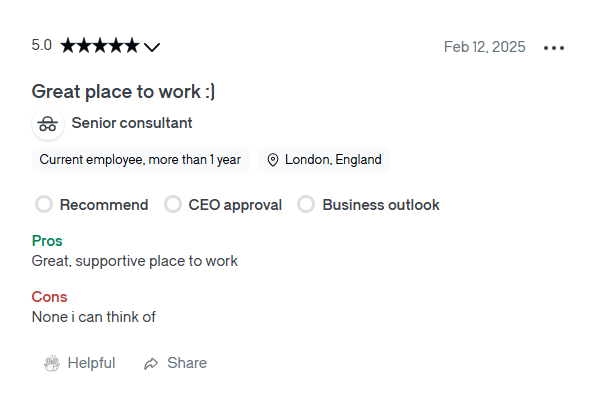Open the three-dot more options menu
Image resolution: width=606 pixels, height=416 pixels.
[x=553, y=48]
